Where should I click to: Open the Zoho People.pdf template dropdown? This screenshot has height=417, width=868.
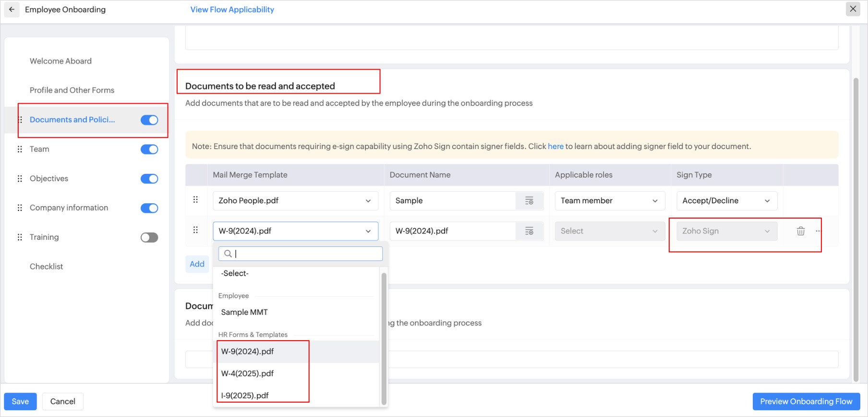click(x=295, y=201)
